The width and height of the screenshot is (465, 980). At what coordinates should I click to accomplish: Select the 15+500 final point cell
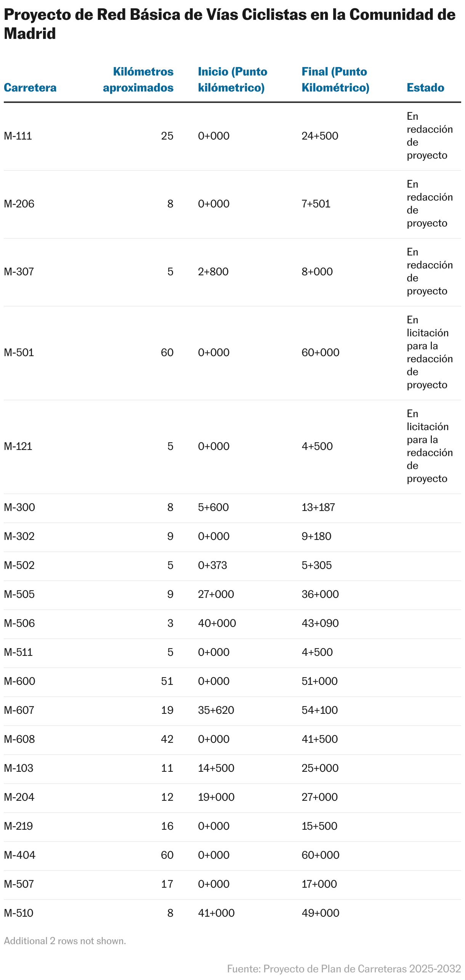click(x=319, y=826)
